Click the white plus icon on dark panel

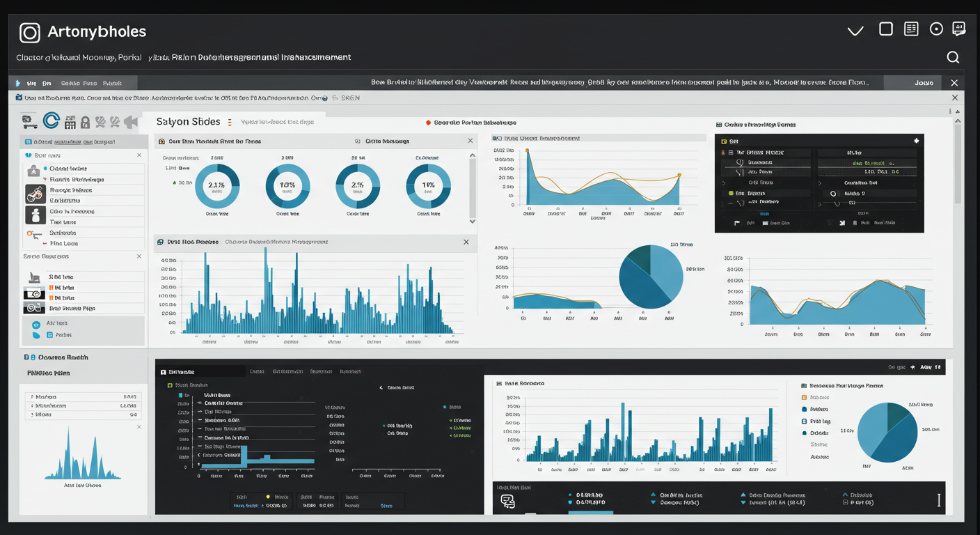tap(916, 141)
